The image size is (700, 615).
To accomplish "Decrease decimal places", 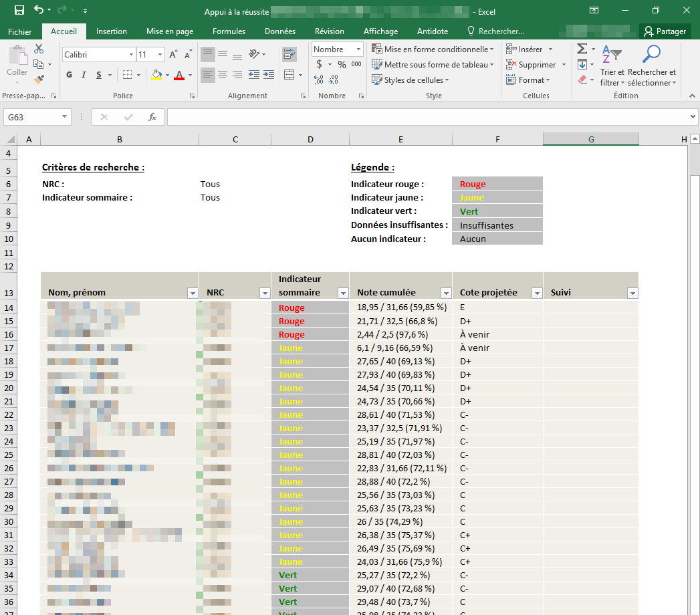I will [334, 80].
